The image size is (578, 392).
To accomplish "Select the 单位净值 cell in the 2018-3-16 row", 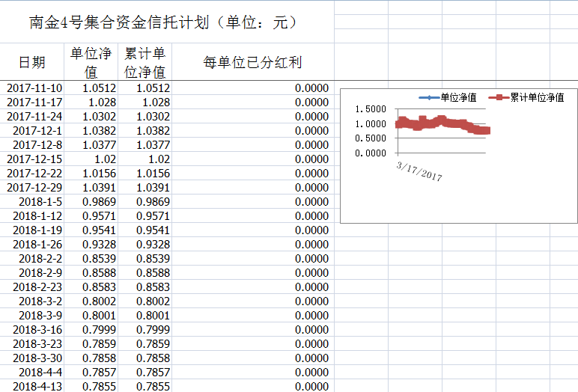I will 99,330.
